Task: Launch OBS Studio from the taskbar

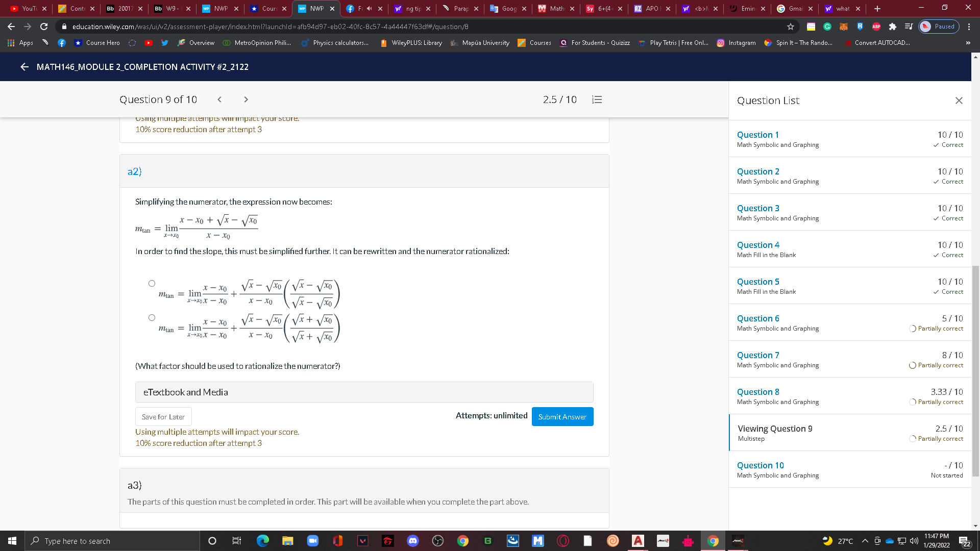Action: [x=437, y=541]
